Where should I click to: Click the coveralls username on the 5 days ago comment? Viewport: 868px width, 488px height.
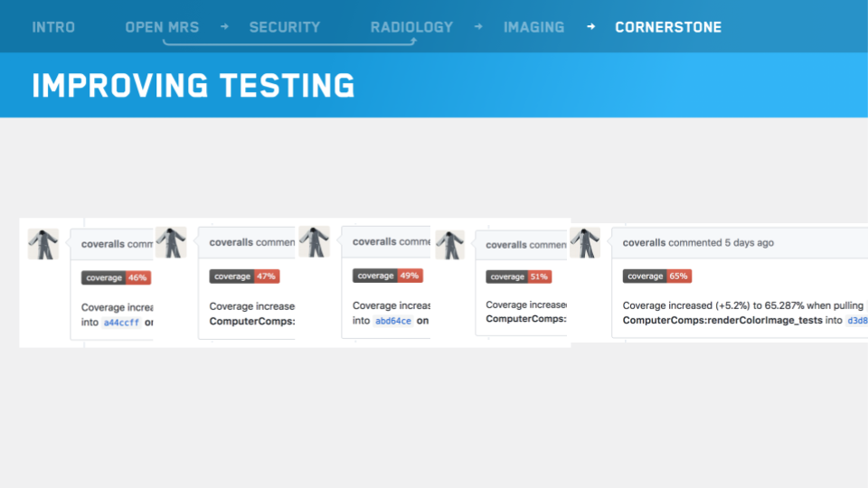[x=644, y=242]
